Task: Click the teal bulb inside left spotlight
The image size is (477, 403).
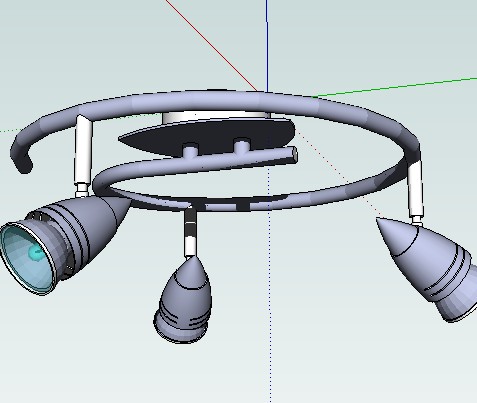Action: pyautogui.click(x=36, y=253)
